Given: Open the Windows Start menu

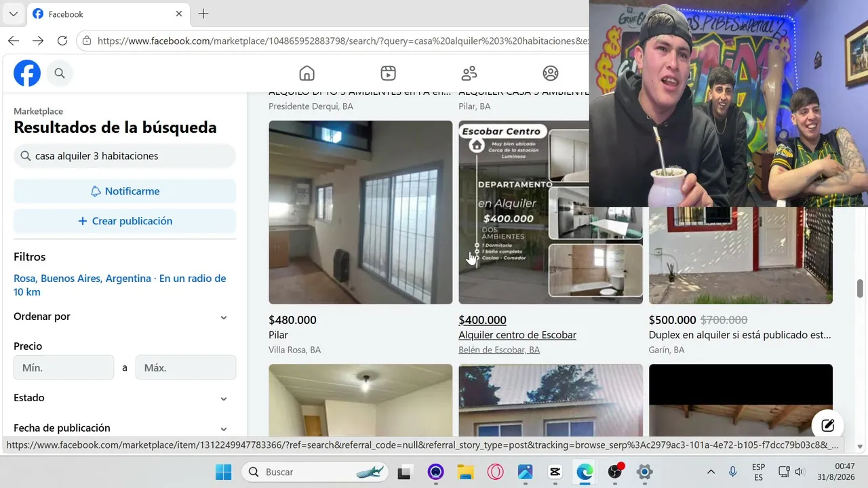Looking at the screenshot, I should [223, 472].
